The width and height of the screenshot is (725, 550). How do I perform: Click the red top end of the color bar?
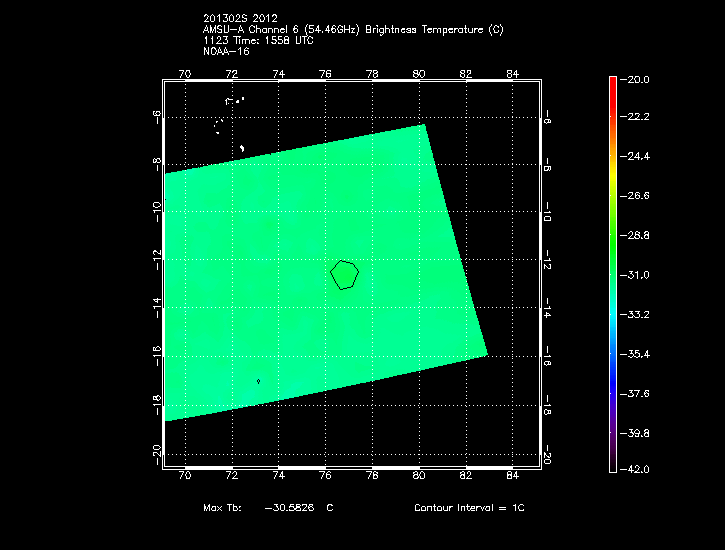click(612, 82)
